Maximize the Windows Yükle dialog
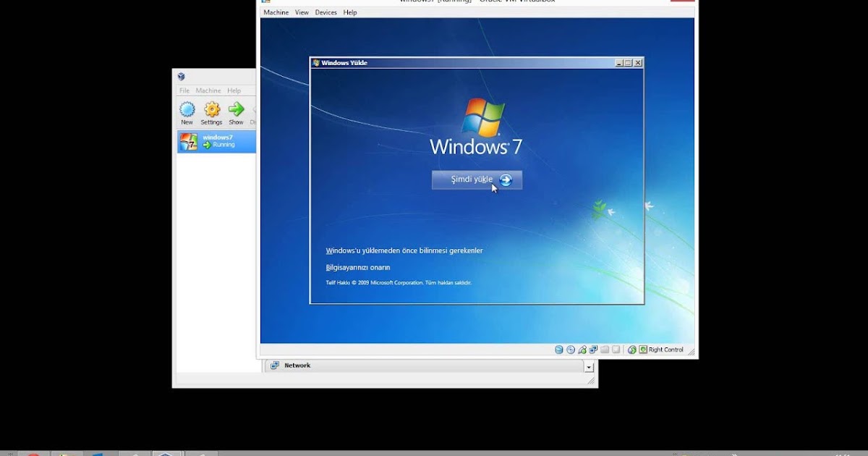The height and width of the screenshot is (456, 868). 628,63
